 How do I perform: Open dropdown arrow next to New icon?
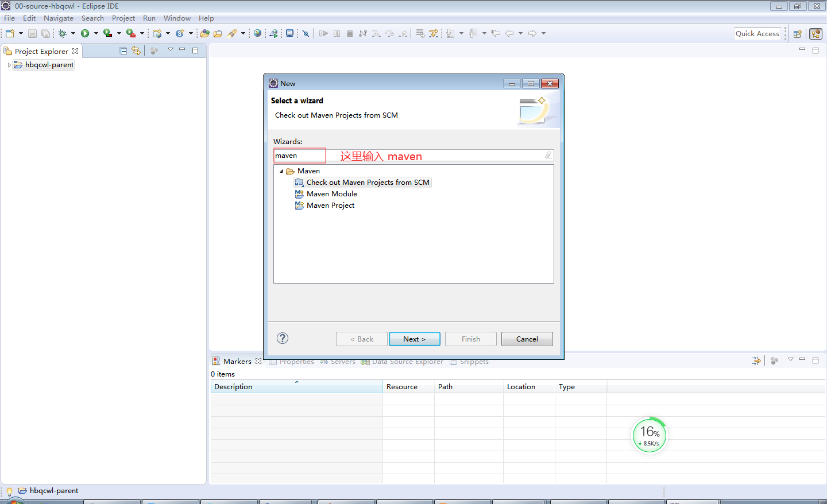click(21, 33)
